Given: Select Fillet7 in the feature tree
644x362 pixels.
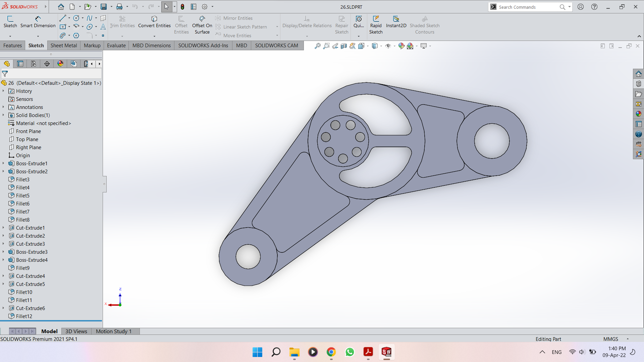Looking at the screenshot, I should [x=23, y=212].
